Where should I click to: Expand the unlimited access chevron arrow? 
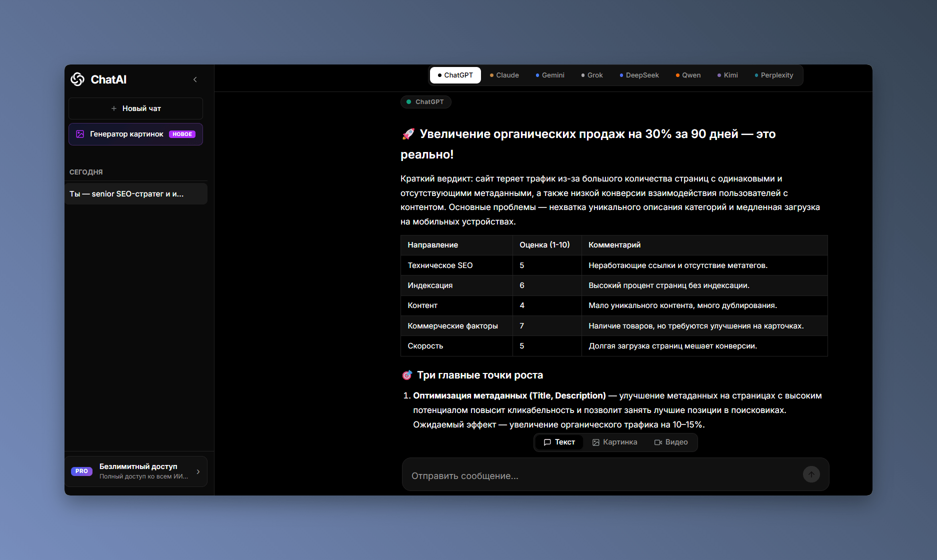point(198,471)
